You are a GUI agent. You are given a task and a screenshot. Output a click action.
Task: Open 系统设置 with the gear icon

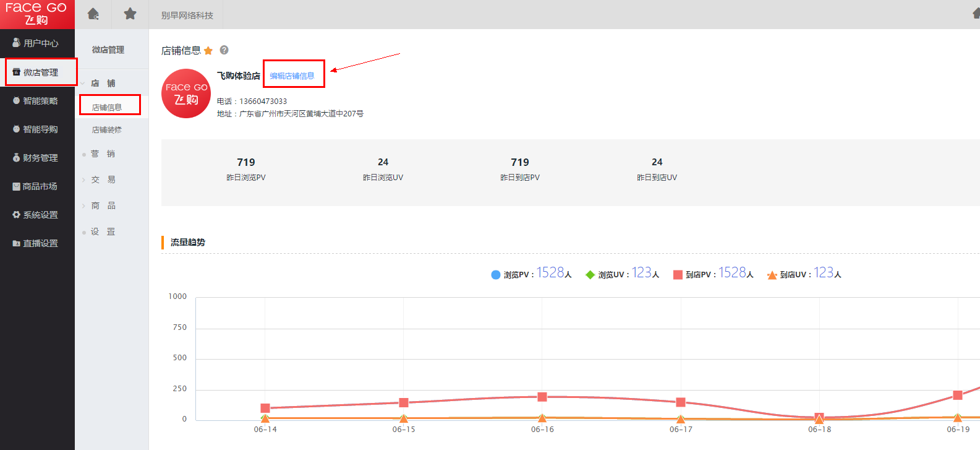coord(36,215)
